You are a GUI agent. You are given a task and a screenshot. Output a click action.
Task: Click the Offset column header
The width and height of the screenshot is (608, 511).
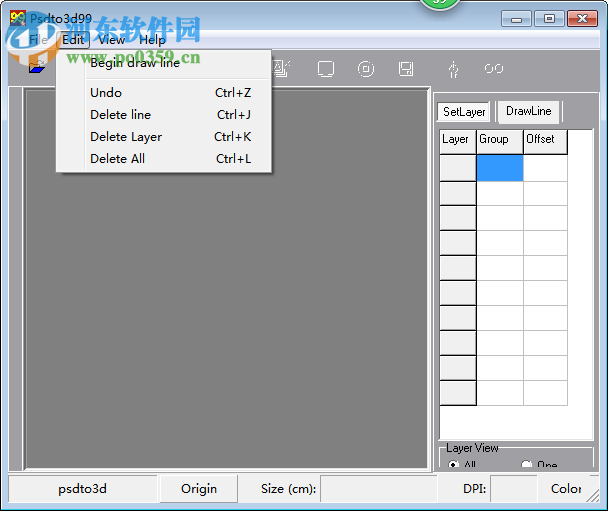pos(545,142)
